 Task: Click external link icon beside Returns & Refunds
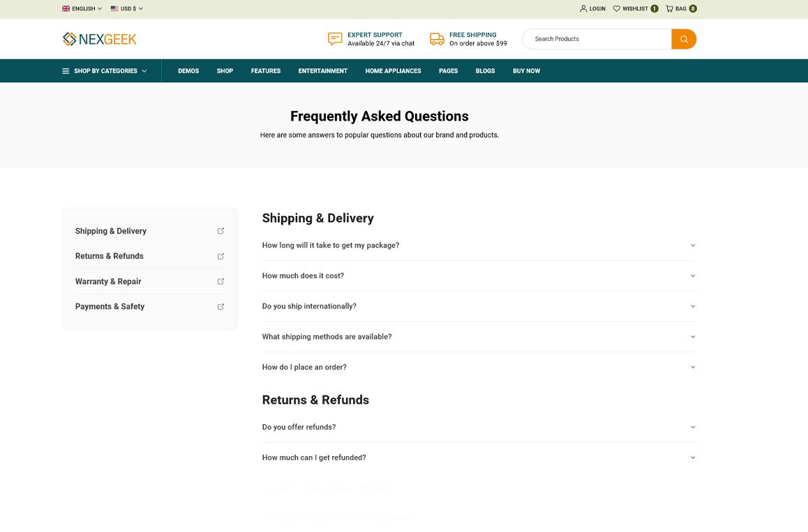click(220, 257)
